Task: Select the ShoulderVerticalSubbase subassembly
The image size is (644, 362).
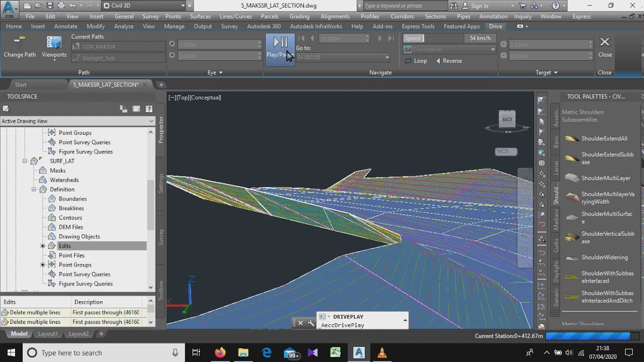Action: pyautogui.click(x=600, y=237)
